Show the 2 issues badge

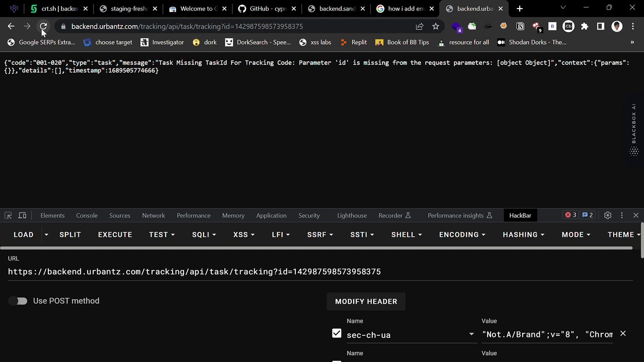(x=587, y=215)
